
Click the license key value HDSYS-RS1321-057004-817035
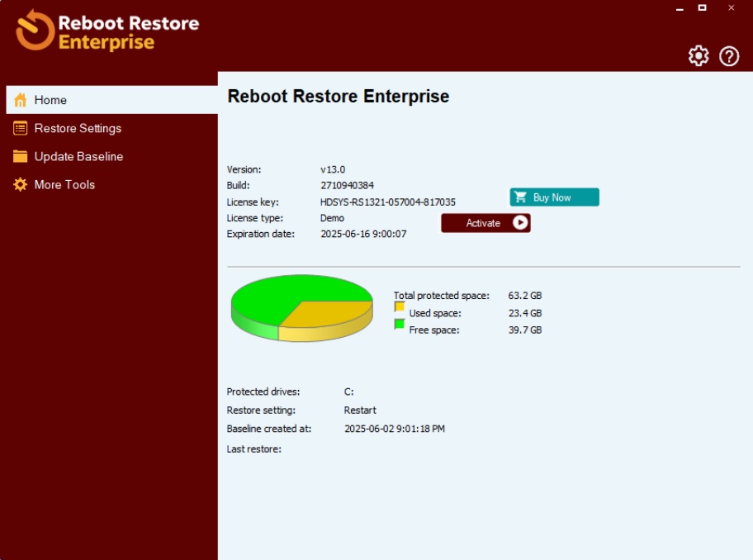pyautogui.click(x=387, y=202)
